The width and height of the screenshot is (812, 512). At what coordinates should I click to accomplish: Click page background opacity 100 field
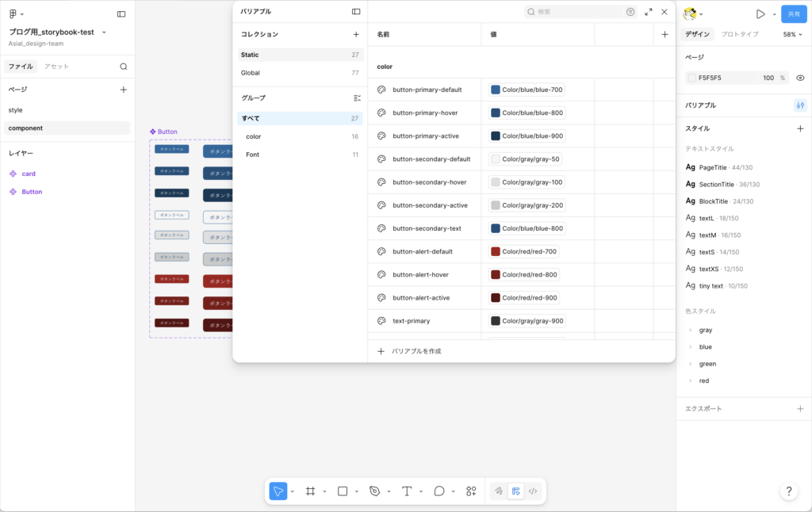768,78
